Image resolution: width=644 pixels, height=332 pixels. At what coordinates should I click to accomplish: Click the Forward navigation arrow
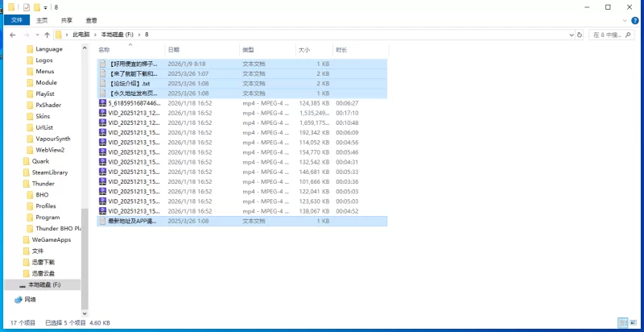point(27,35)
